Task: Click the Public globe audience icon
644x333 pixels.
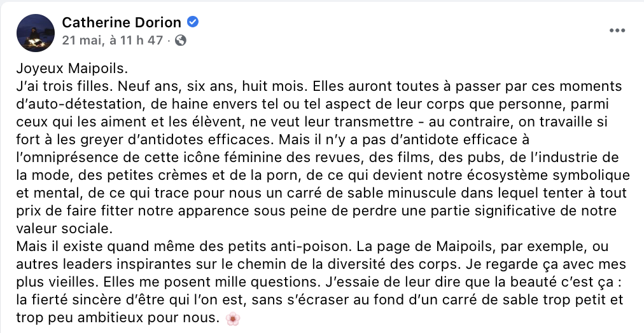Action: [x=181, y=40]
